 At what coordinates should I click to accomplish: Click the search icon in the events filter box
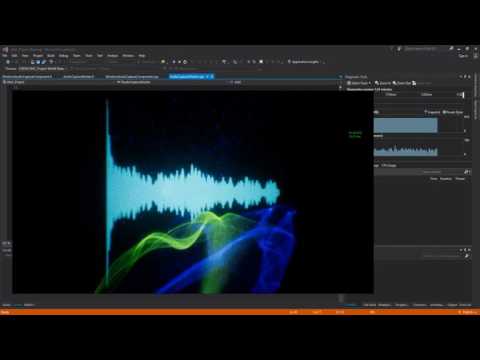(x=467, y=172)
